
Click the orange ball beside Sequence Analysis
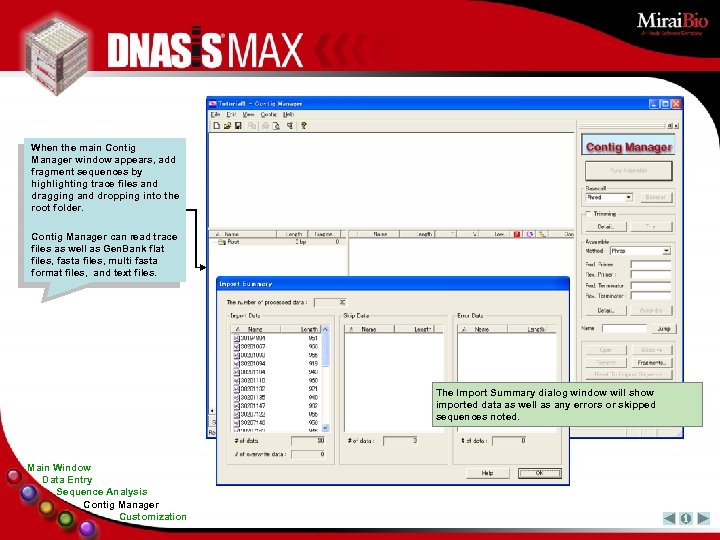[46, 507]
